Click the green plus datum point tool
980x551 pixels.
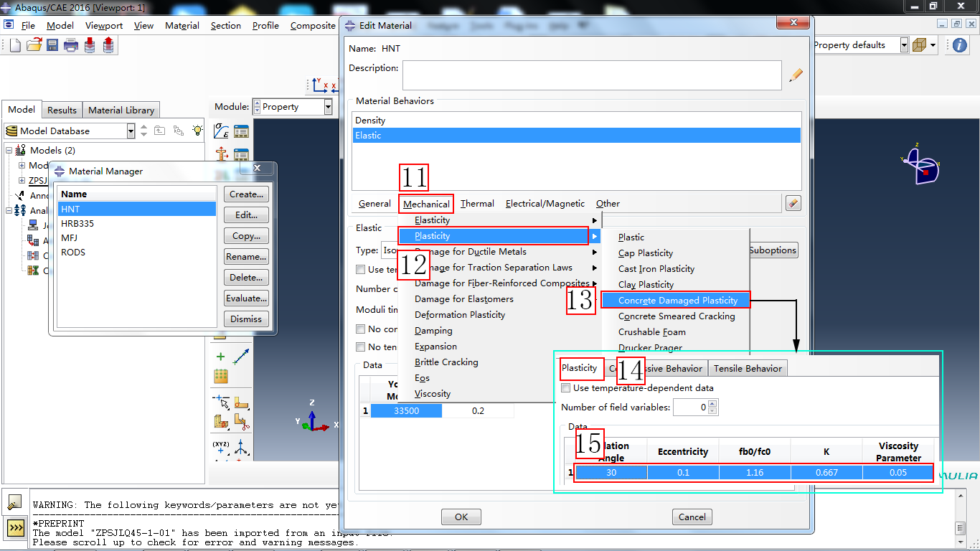point(221,357)
